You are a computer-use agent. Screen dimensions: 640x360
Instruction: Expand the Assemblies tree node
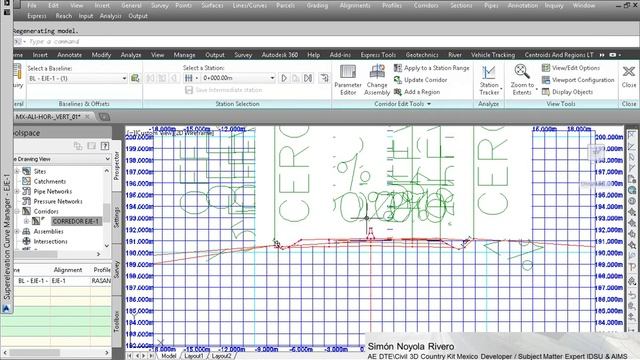pos(17,231)
